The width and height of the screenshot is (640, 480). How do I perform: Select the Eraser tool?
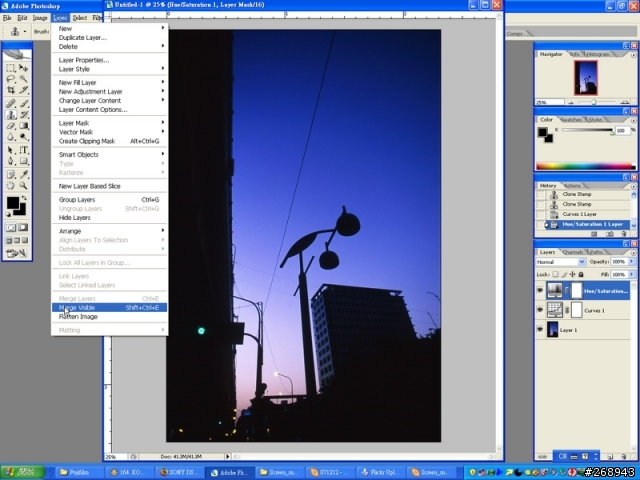11,126
